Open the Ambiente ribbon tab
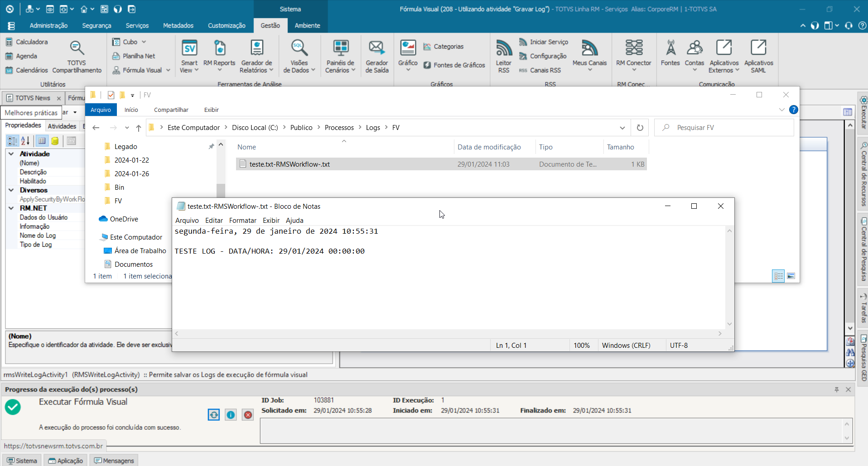Image resolution: width=868 pixels, height=466 pixels. click(x=307, y=25)
